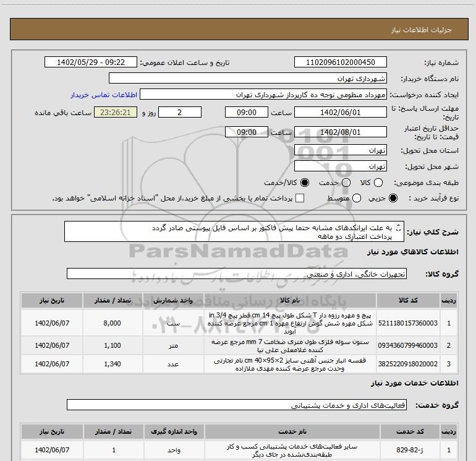Click product code 3825220918020002
476x461 pixels.
[x=408, y=364]
